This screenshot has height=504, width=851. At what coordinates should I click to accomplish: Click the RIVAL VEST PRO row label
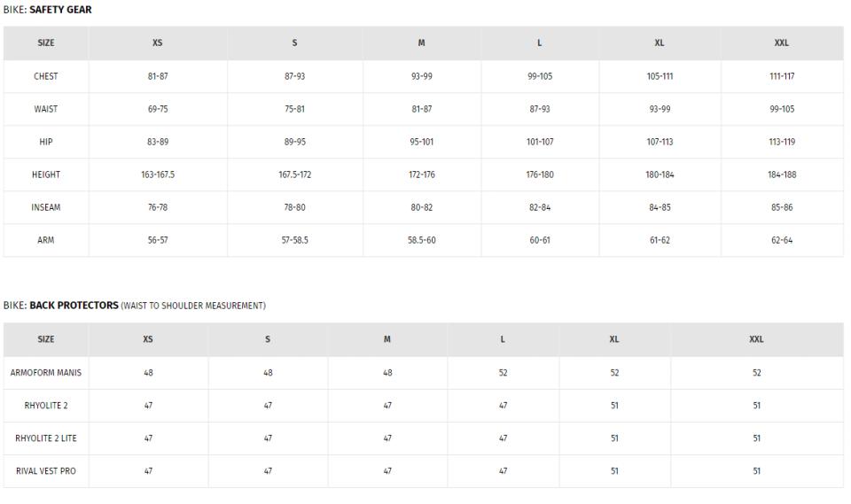click(46, 471)
